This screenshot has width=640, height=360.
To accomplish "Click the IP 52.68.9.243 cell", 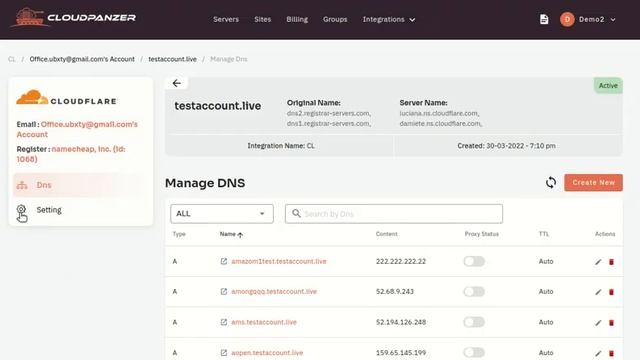I will coord(395,291).
